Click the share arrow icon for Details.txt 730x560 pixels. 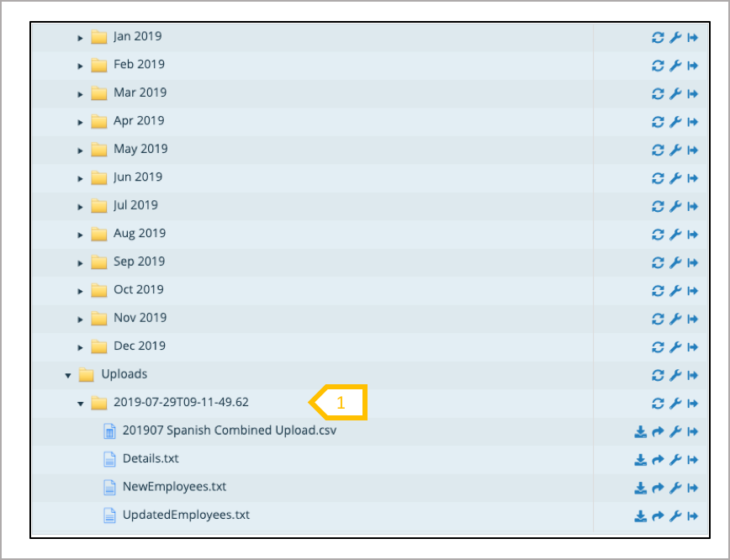(x=658, y=460)
